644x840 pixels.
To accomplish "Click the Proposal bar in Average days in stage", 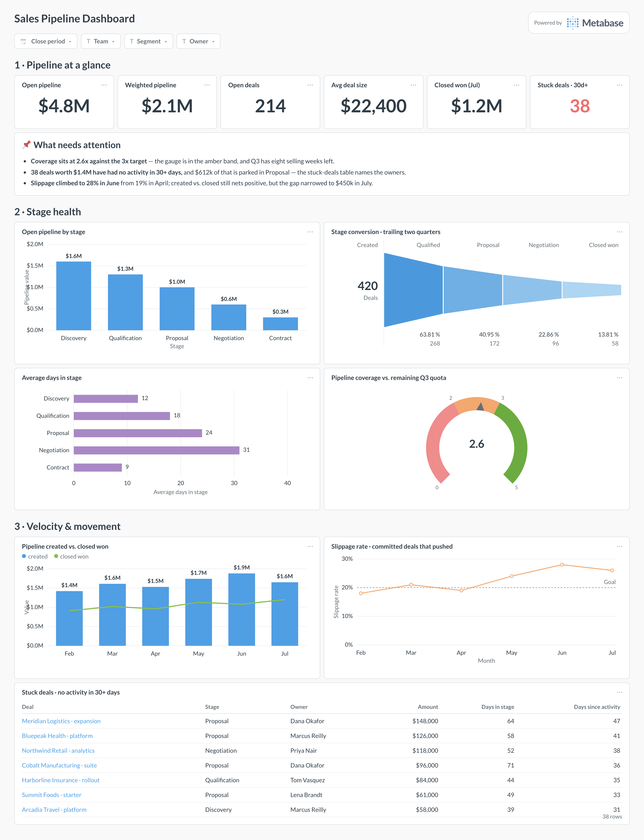I will 138,433.
